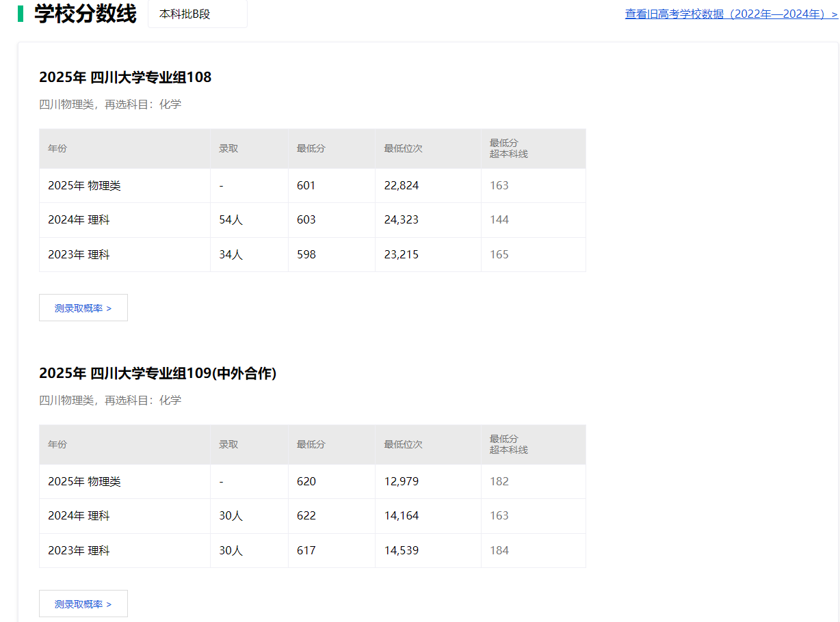This screenshot has height=622, width=840.
Task: Click the 最低分 620 cell
Action: click(x=306, y=482)
